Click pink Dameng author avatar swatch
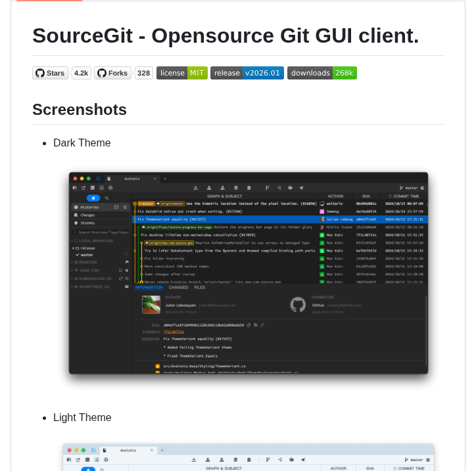The image size is (476, 471). 321,212
